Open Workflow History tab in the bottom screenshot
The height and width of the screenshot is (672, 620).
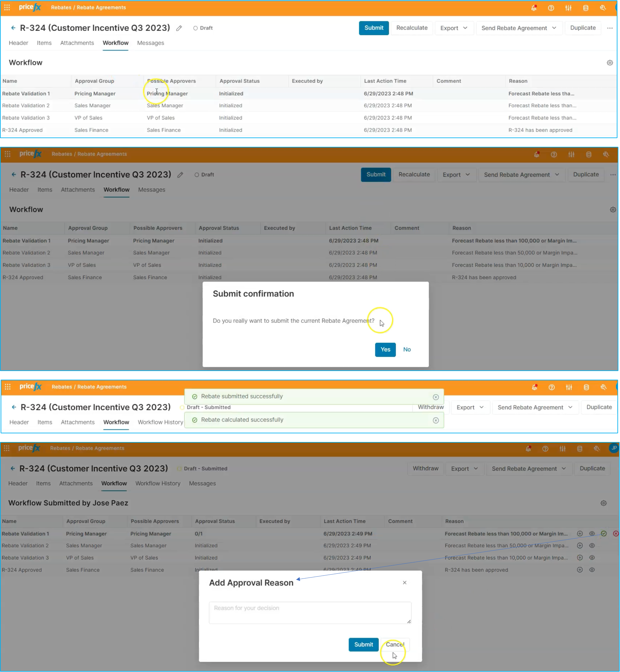coord(158,484)
